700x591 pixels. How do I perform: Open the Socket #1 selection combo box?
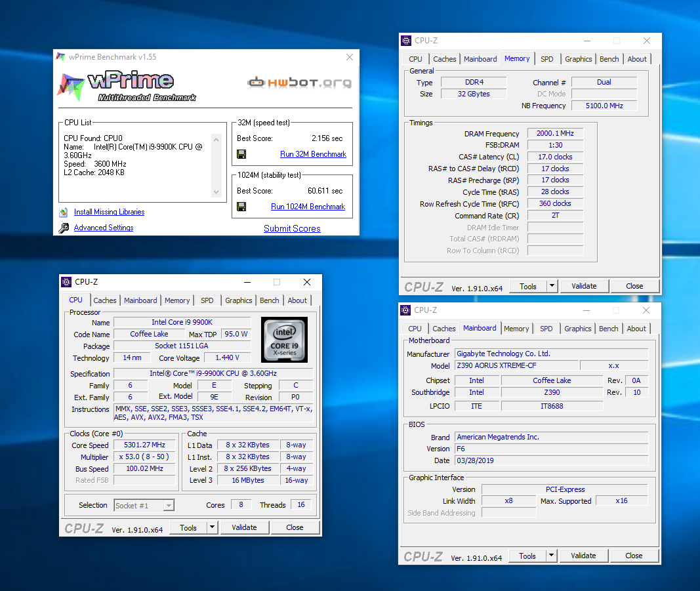pyautogui.click(x=144, y=505)
